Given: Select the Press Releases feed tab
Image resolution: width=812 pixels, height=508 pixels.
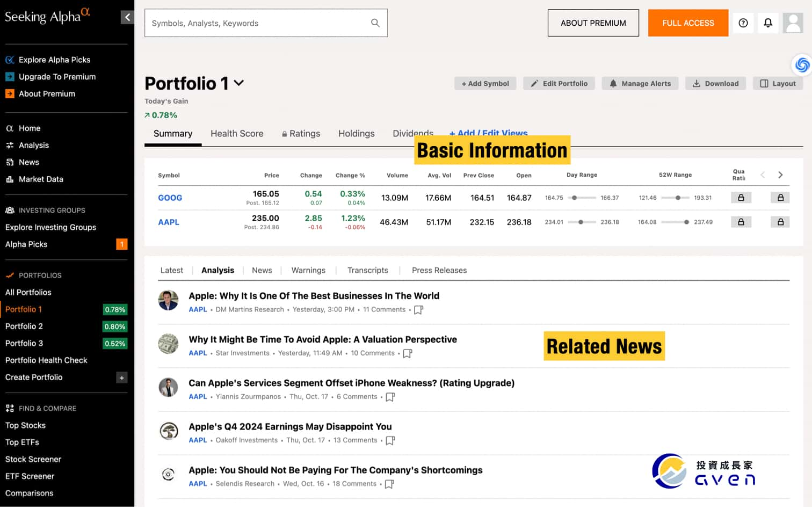Looking at the screenshot, I should click(439, 270).
